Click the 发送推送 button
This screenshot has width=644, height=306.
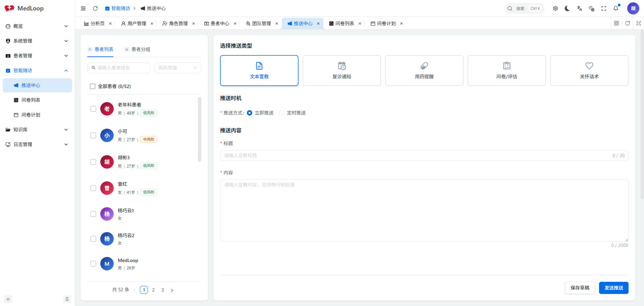click(x=614, y=288)
